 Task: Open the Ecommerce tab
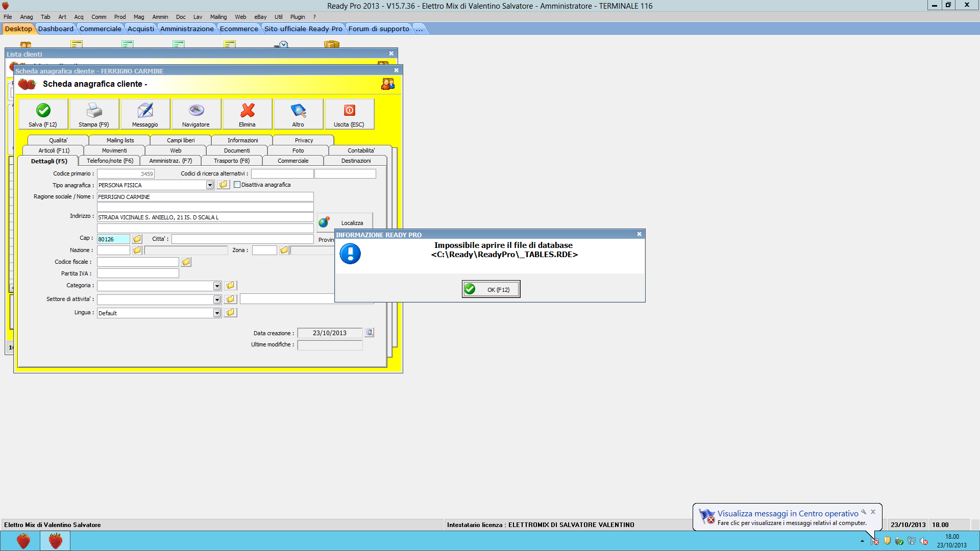coord(239,29)
